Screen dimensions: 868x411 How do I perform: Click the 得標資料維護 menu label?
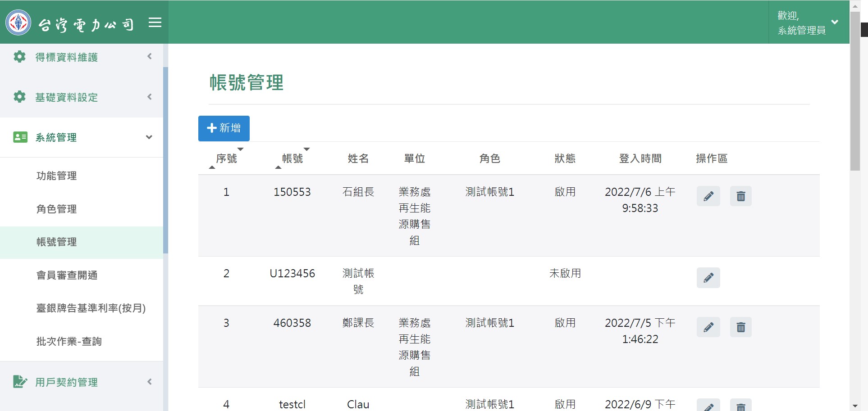(67, 57)
